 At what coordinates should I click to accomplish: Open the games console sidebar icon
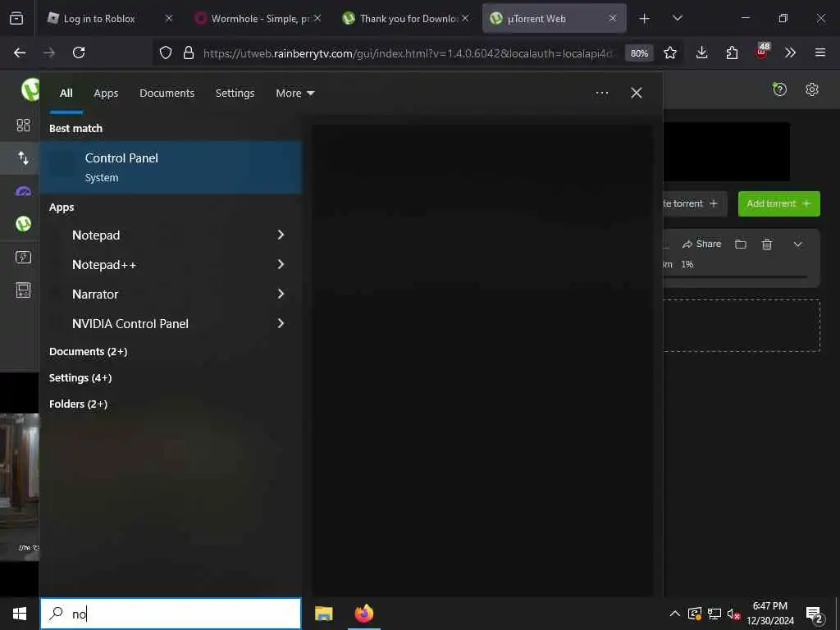(23, 290)
